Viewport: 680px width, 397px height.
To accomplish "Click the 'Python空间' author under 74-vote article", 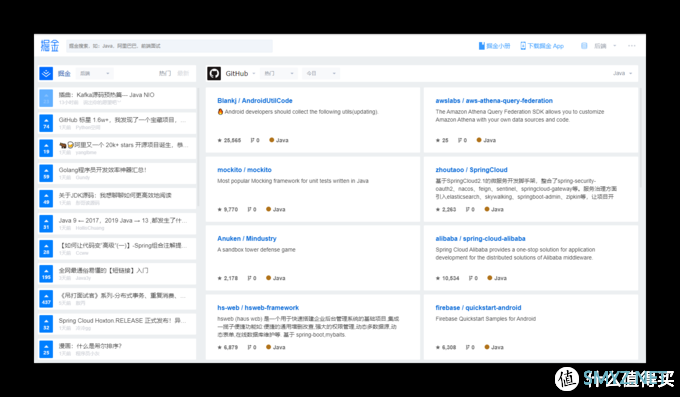I will click(x=88, y=128).
